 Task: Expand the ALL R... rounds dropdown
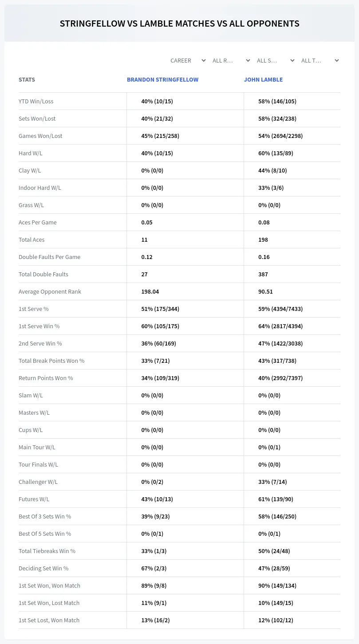click(232, 60)
